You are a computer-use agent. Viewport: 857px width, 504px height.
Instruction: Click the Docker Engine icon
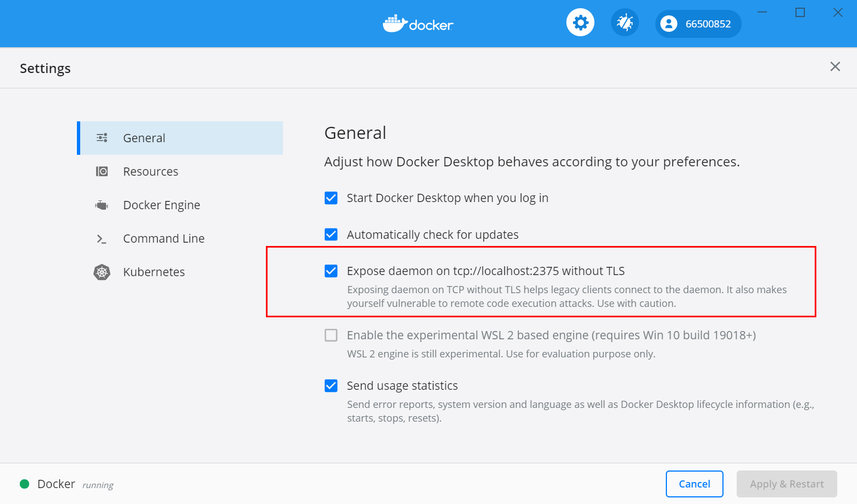[102, 205]
